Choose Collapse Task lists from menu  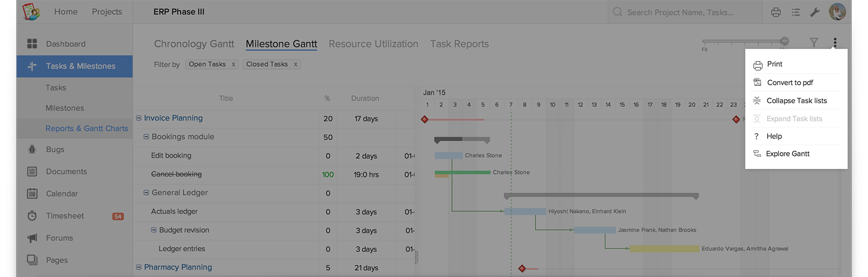(x=796, y=100)
